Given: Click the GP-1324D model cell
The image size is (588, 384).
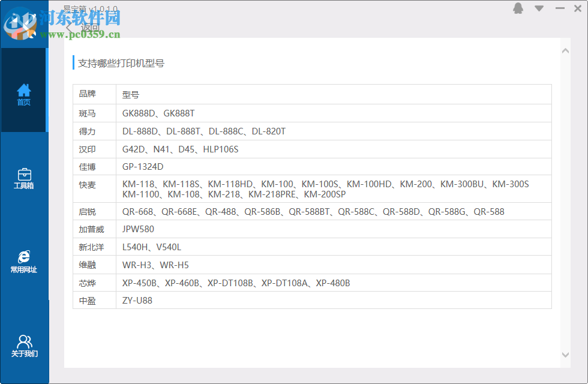Looking at the screenshot, I should coord(334,167).
